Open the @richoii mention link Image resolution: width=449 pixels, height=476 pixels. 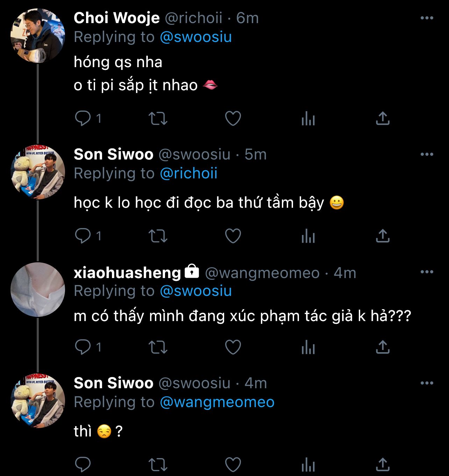click(x=188, y=173)
